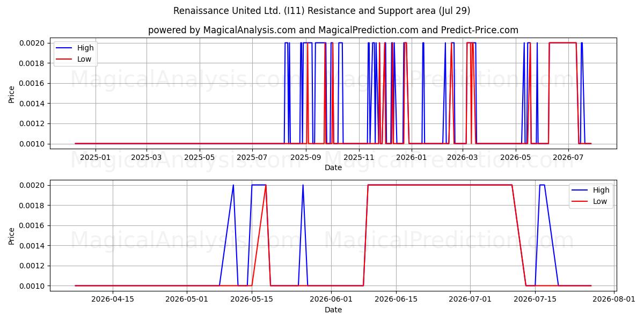Click the '2025-07' tick label on the top chart
Screen dimensions: 644x322
coord(252,157)
